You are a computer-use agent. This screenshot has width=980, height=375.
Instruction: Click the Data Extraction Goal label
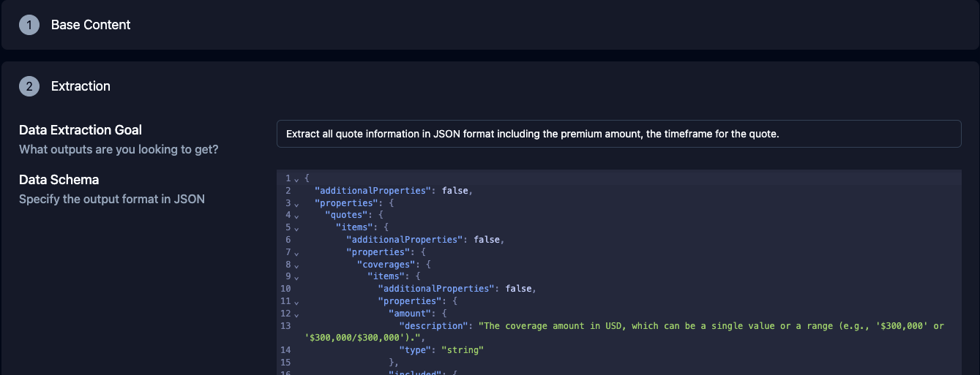(81, 130)
